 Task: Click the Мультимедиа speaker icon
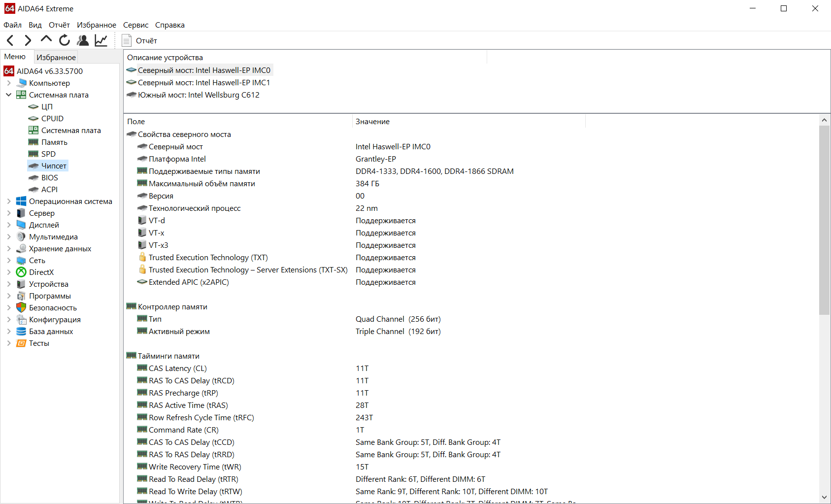pos(21,237)
